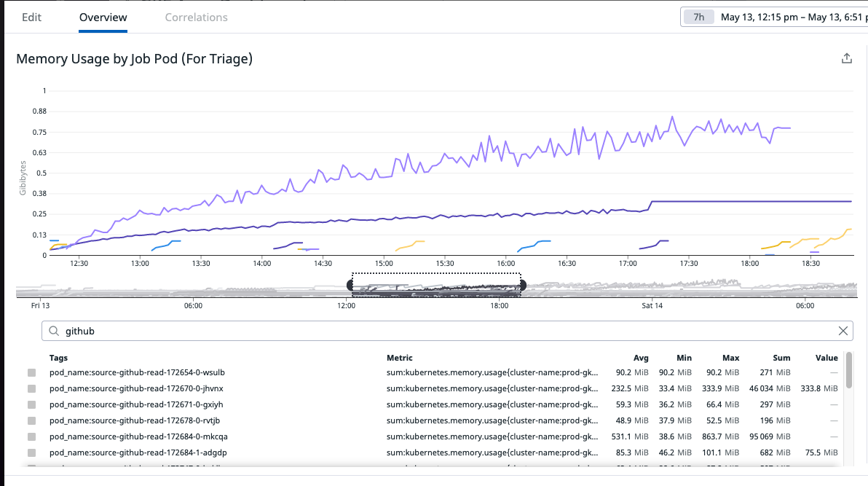
Task: Click right handle of timeline range selector
Action: click(x=523, y=286)
